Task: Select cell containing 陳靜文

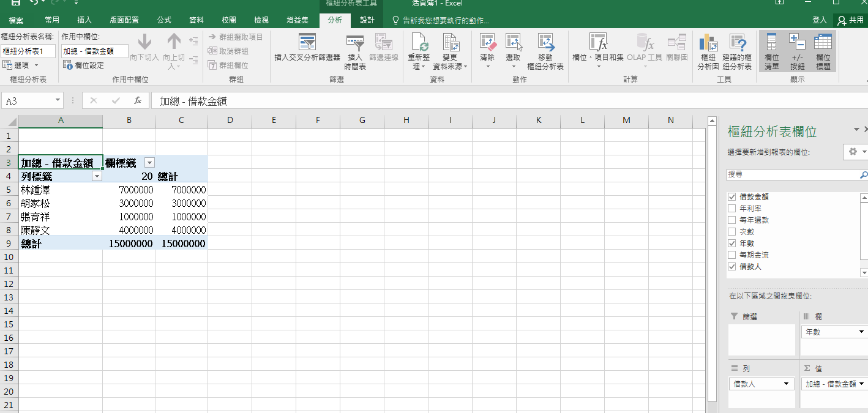Action: pyautogui.click(x=61, y=230)
